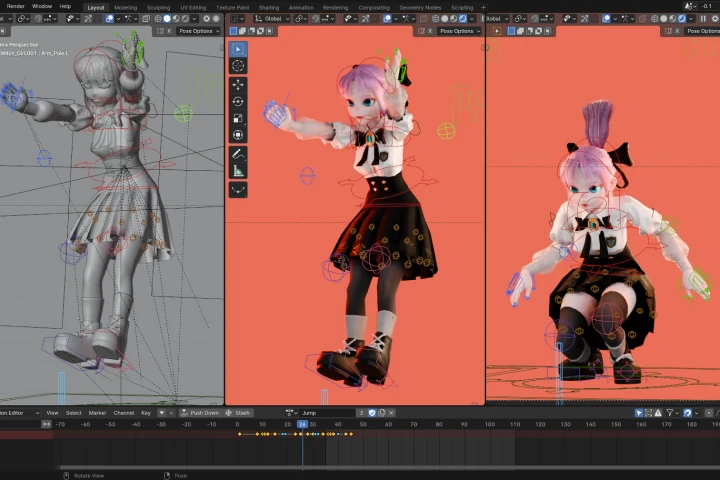
Task: Switch to the Scripting workspace tab
Action: (462, 8)
